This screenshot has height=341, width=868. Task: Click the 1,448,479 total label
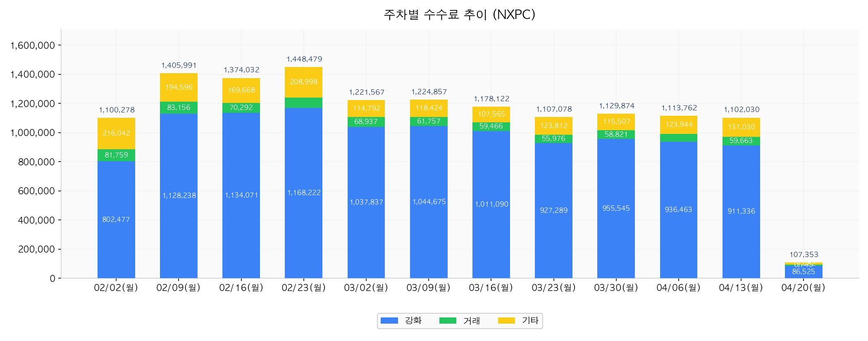tap(304, 59)
